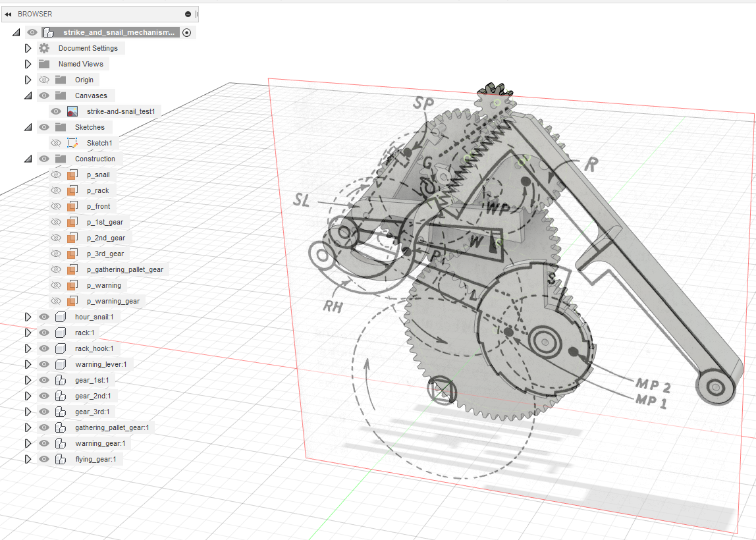Click the gear_2nd:1 component icon
The width and height of the screenshot is (756, 540).
pos(61,396)
